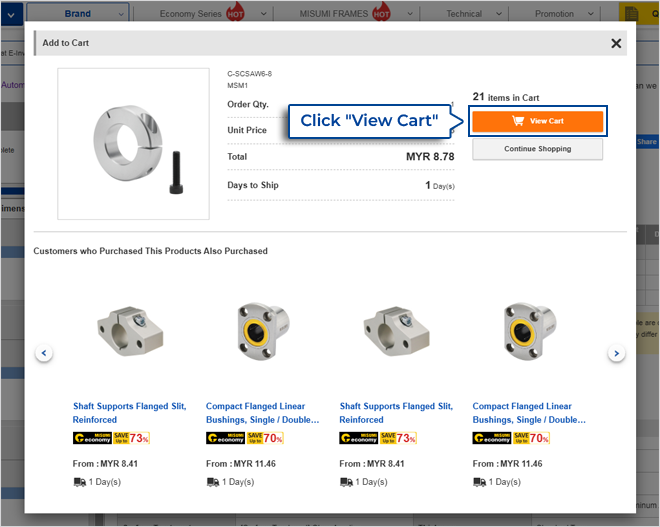Show next recommended products with right arrow
The height and width of the screenshot is (527, 660).
[x=617, y=353]
